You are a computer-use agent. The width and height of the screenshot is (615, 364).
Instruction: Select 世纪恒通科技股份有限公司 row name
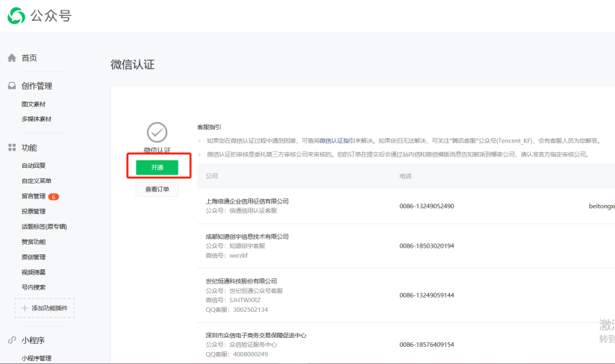[x=241, y=281]
